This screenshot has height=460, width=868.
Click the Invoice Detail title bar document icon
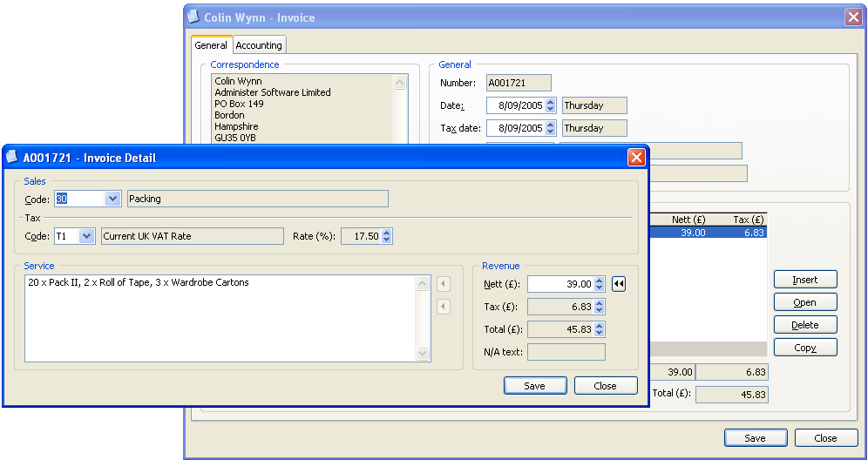tap(12, 158)
